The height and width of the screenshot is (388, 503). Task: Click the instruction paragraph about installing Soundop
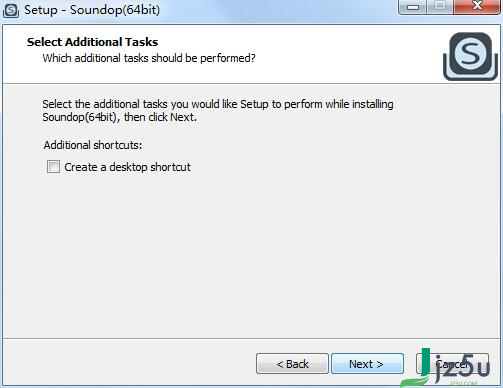[x=218, y=111]
